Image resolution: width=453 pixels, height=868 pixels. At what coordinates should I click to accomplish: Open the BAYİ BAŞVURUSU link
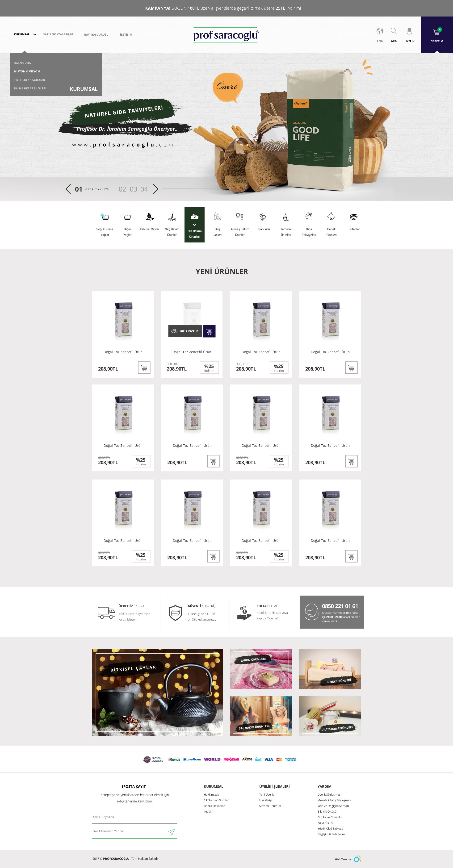96,35
